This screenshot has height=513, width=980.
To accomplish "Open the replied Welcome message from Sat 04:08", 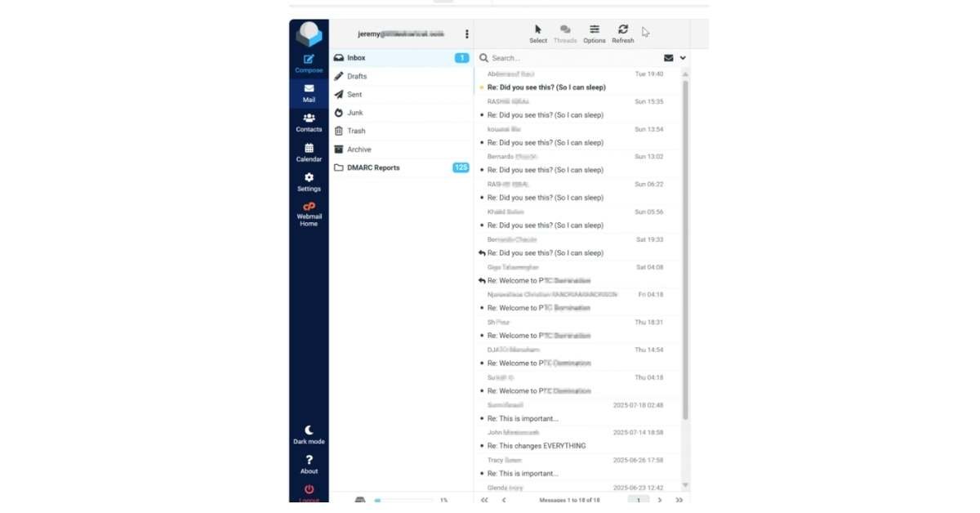I will coord(576,274).
